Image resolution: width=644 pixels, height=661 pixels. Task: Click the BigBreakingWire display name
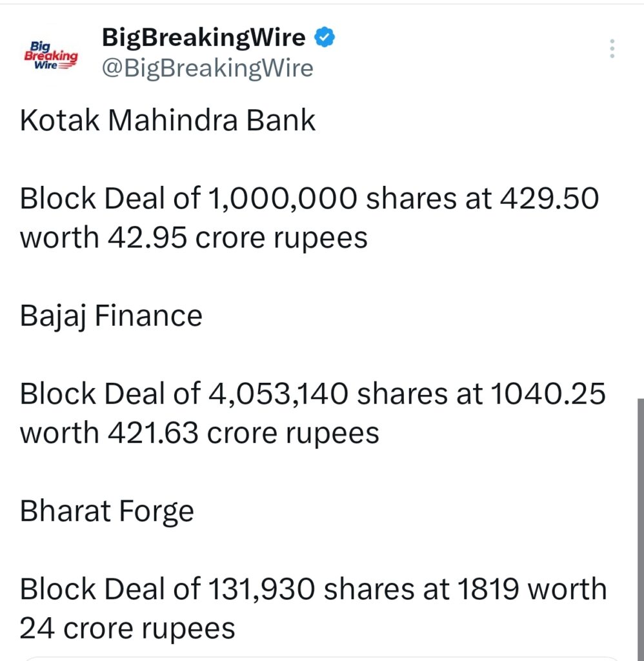click(x=204, y=37)
